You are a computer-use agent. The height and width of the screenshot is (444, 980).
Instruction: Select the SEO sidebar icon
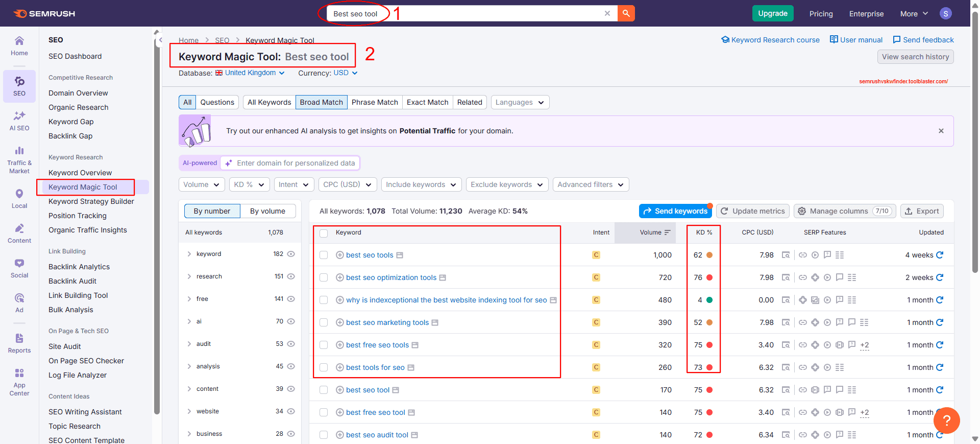click(19, 86)
